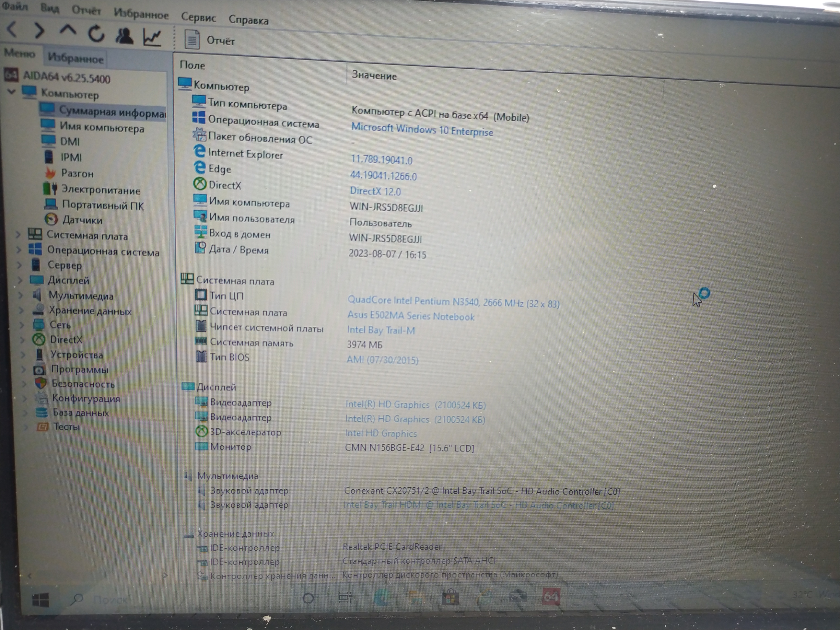This screenshot has height=630, width=840.
Task: Click the Refresh toolbar icon
Action: click(x=97, y=34)
